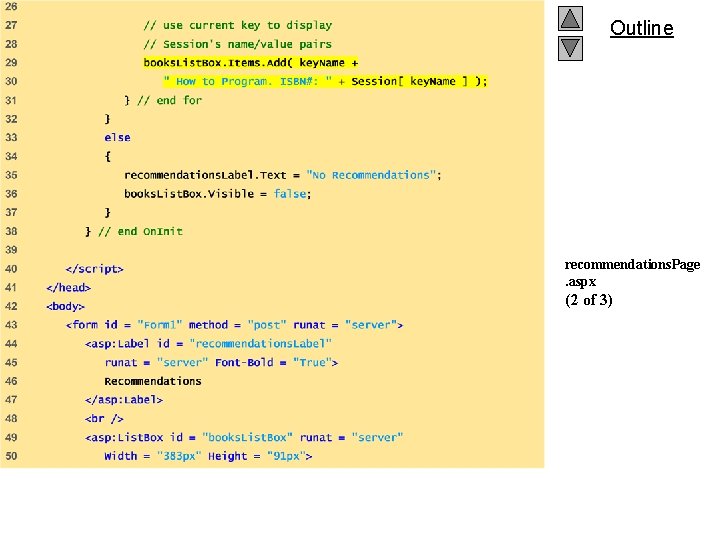Image resolution: width=720 pixels, height=540 pixels.
Task: Click the '</asp:Label>' closing tag
Action: 124,400
